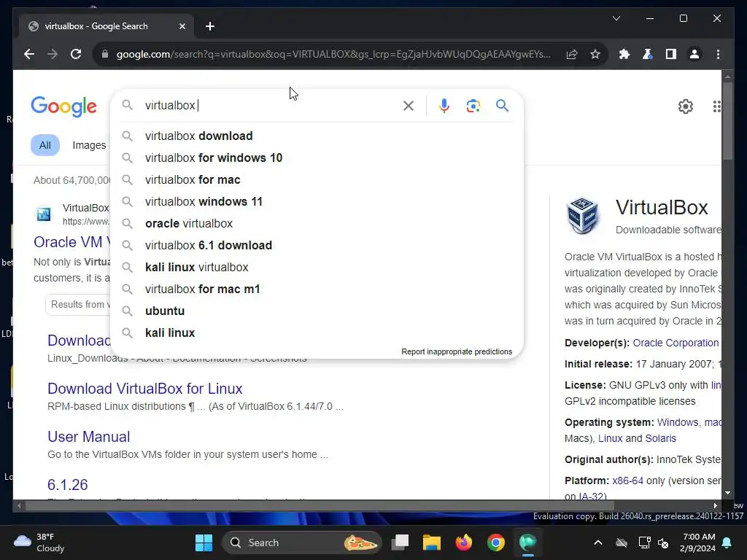Viewport: 747px width, 560px height.
Task: Open Solaris operating system link
Action: point(660,438)
